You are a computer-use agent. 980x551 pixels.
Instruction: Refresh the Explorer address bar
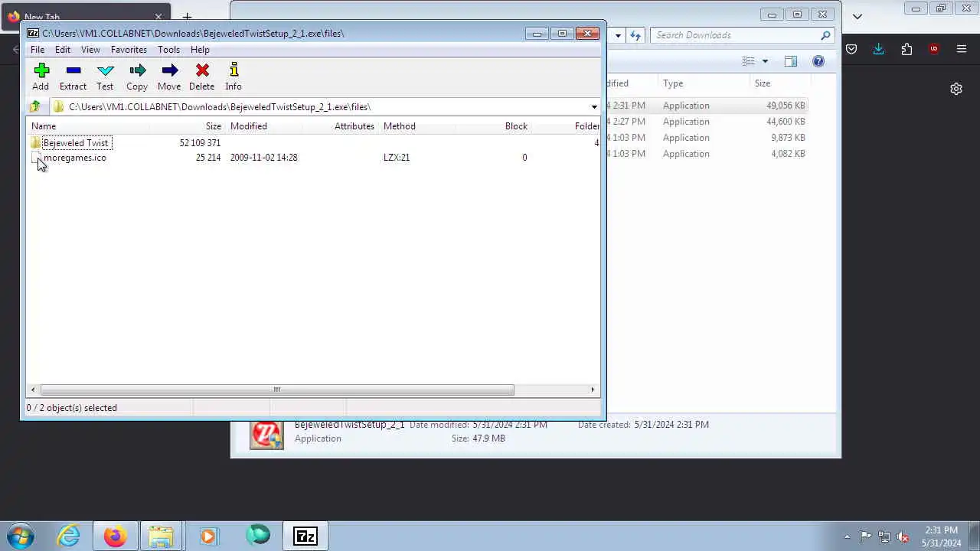pos(635,35)
